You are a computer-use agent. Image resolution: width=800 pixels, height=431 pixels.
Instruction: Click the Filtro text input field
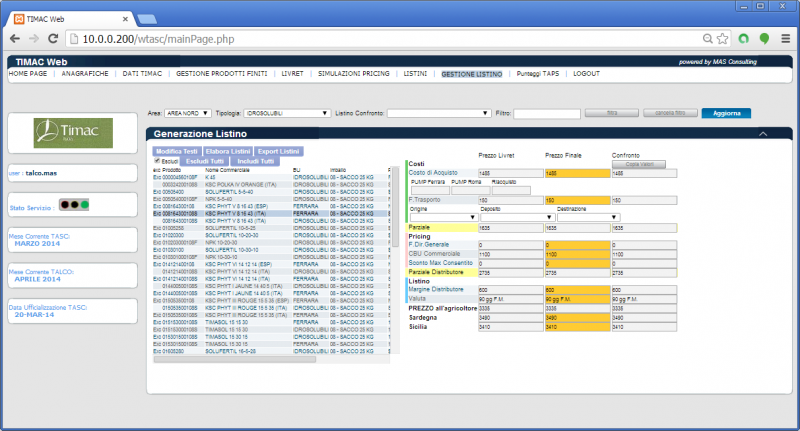[x=546, y=114]
